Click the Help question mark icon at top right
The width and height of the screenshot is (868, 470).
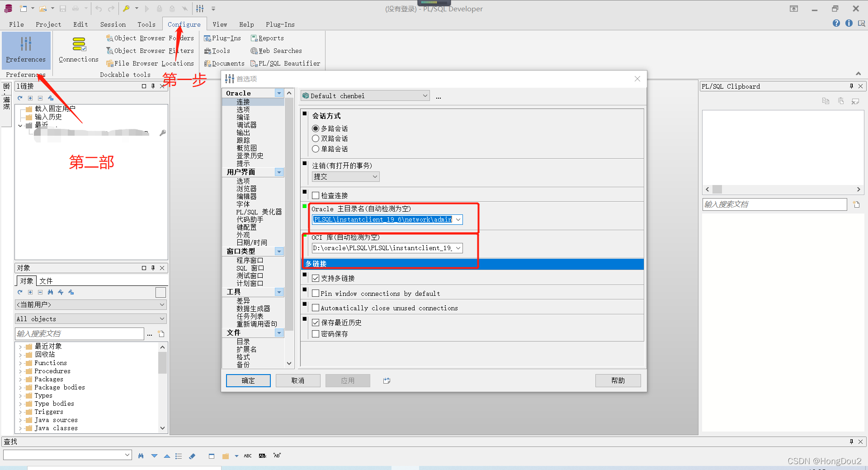click(836, 23)
